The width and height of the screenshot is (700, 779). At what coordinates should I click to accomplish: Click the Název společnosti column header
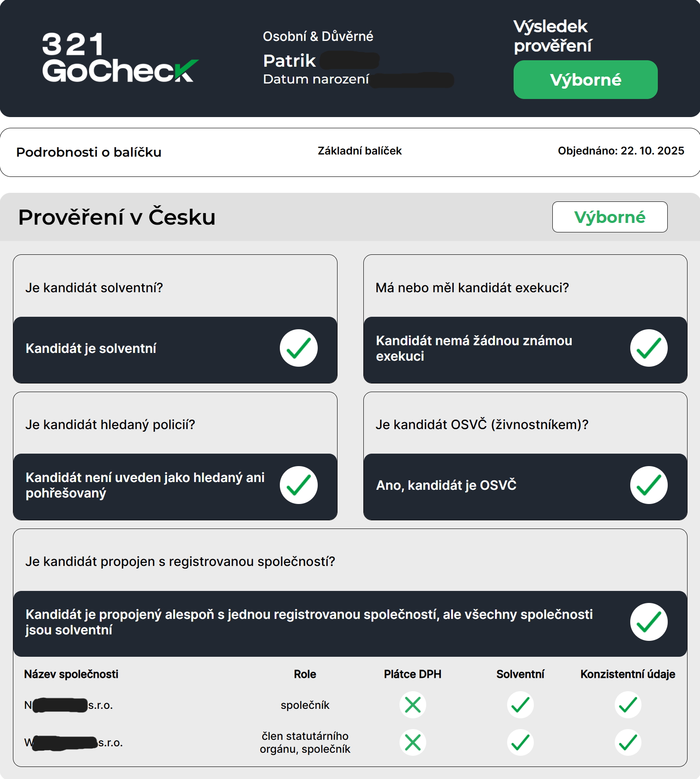[x=71, y=674]
